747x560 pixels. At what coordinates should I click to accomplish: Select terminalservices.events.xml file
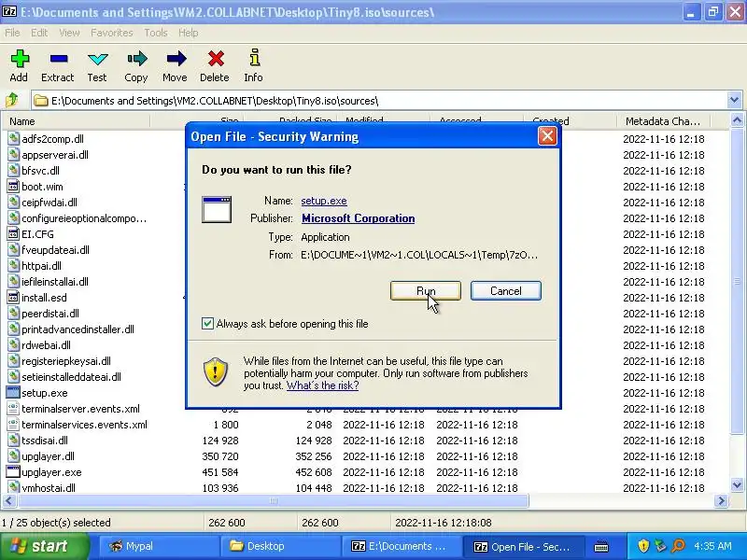(x=84, y=425)
